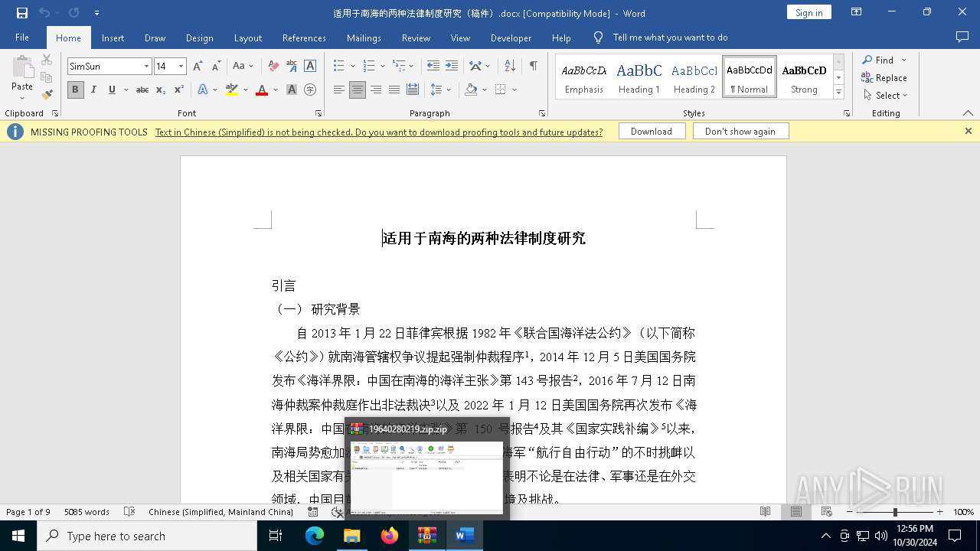This screenshot has width=980, height=551.
Task: Open Ribbon Display Options
Action: (857, 12)
